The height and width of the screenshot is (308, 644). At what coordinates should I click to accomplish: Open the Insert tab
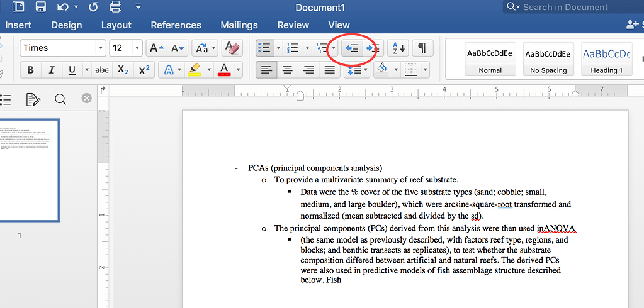(x=18, y=25)
